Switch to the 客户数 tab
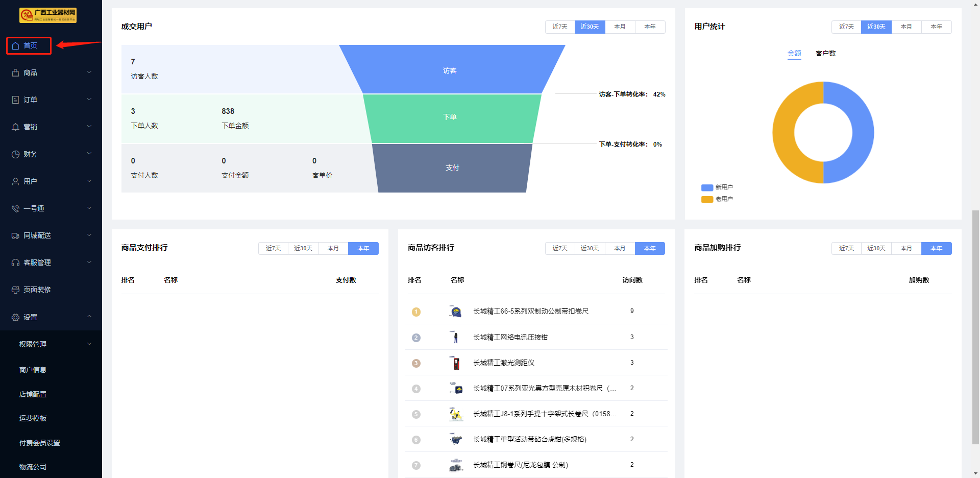This screenshot has width=980, height=478. [x=825, y=54]
